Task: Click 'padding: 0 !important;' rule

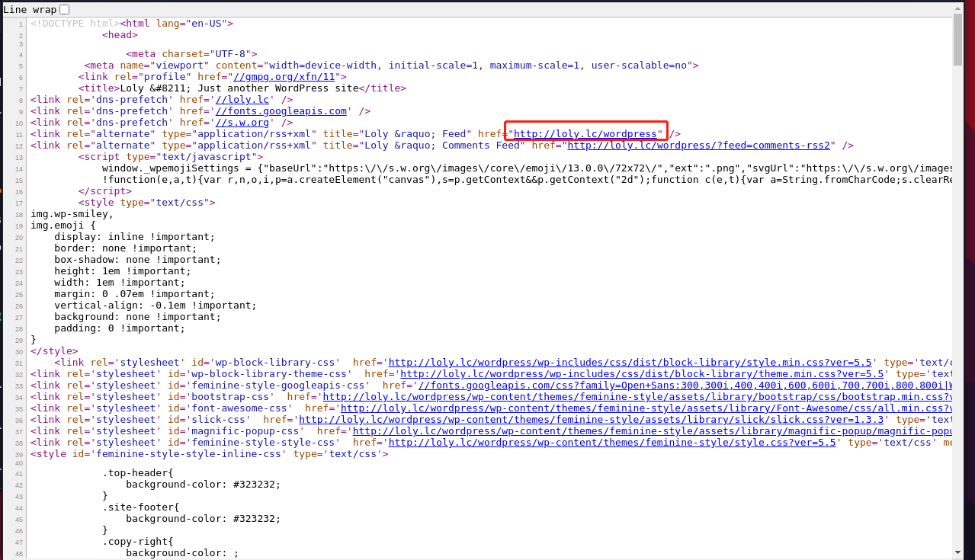Action: click(120, 328)
